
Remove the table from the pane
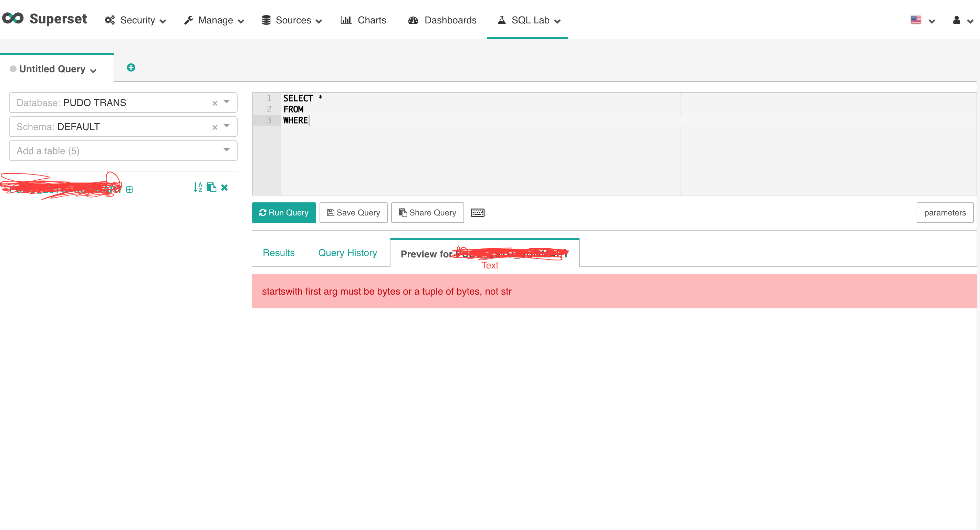pyautogui.click(x=225, y=187)
